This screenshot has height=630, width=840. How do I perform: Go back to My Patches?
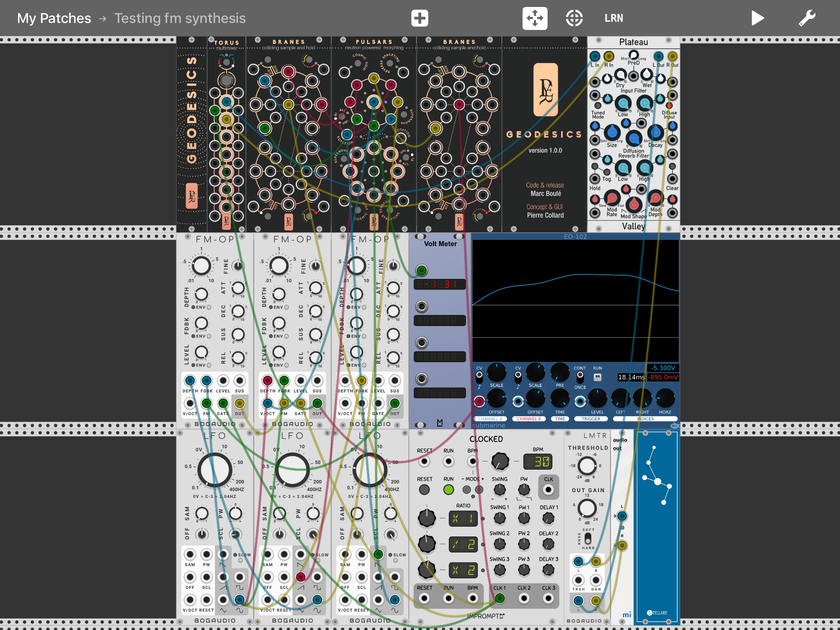(x=54, y=18)
